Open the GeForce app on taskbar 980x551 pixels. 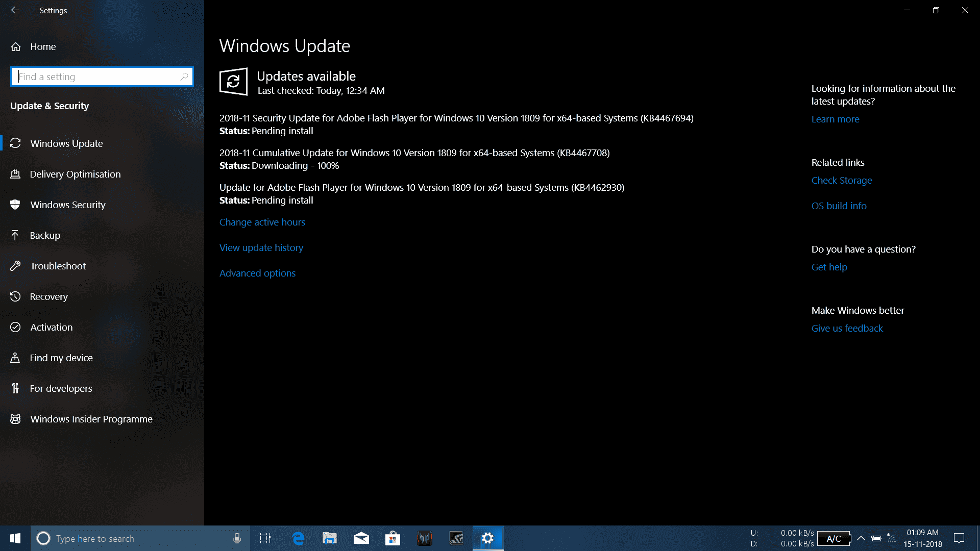click(456, 538)
